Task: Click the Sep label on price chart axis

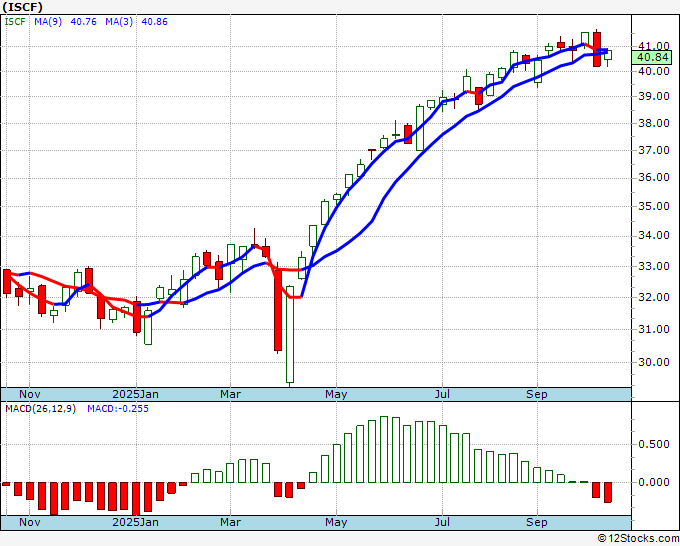Action: click(x=536, y=394)
